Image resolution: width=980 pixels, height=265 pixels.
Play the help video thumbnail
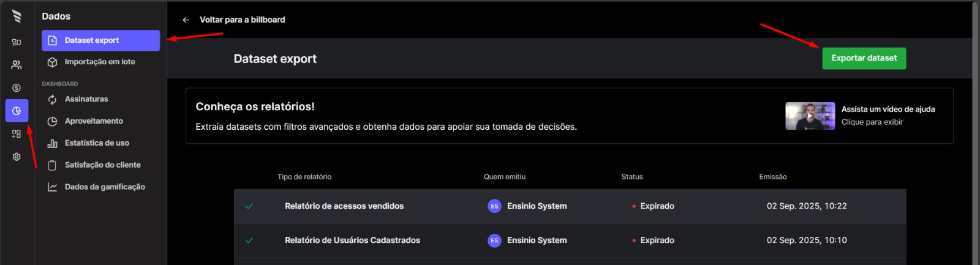pyautogui.click(x=810, y=116)
